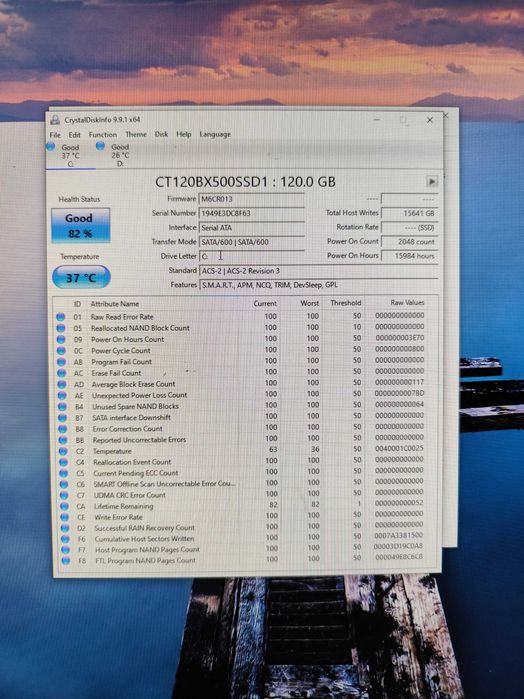Select the Lifetime Remaining attribute name
The width and height of the screenshot is (524, 699).
pyautogui.click(x=124, y=506)
